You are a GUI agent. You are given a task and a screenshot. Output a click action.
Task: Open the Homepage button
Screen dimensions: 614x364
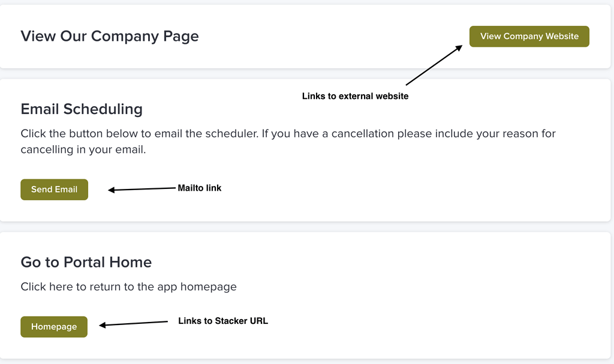point(54,327)
